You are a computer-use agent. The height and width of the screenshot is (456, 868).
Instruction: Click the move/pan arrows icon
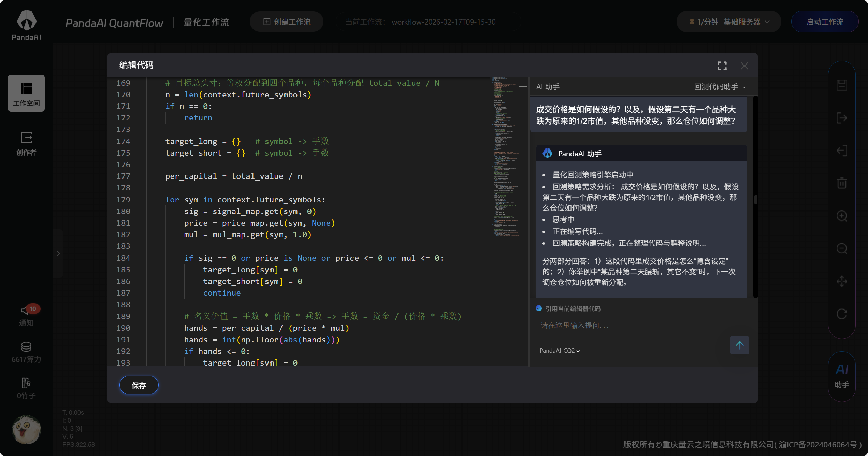tap(842, 281)
